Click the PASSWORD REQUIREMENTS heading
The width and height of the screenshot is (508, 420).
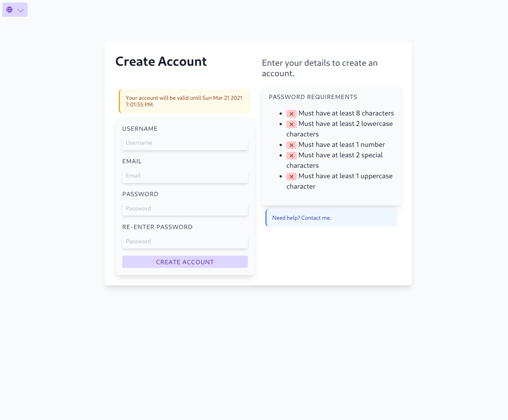[x=313, y=97]
